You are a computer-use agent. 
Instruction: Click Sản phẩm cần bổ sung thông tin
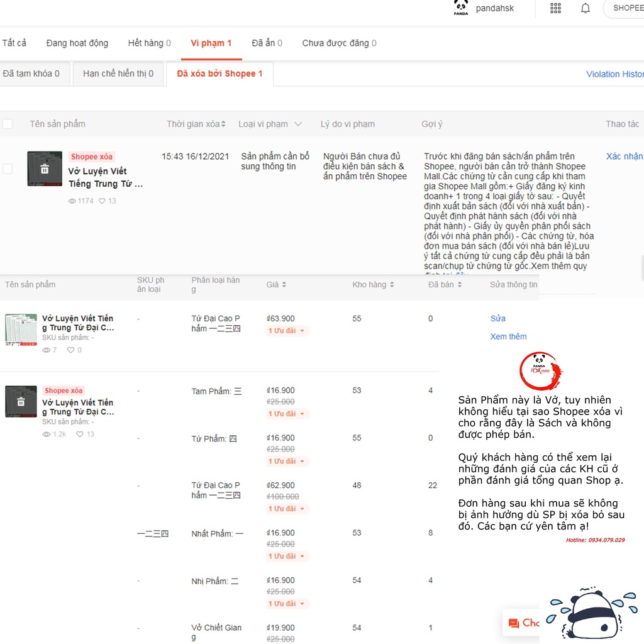pos(275,161)
